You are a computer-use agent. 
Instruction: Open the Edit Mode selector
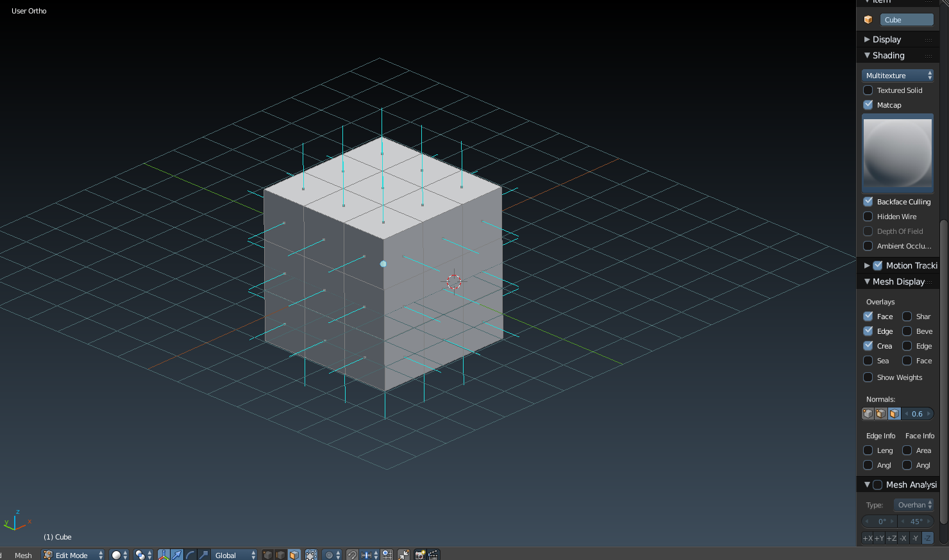coord(73,555)
